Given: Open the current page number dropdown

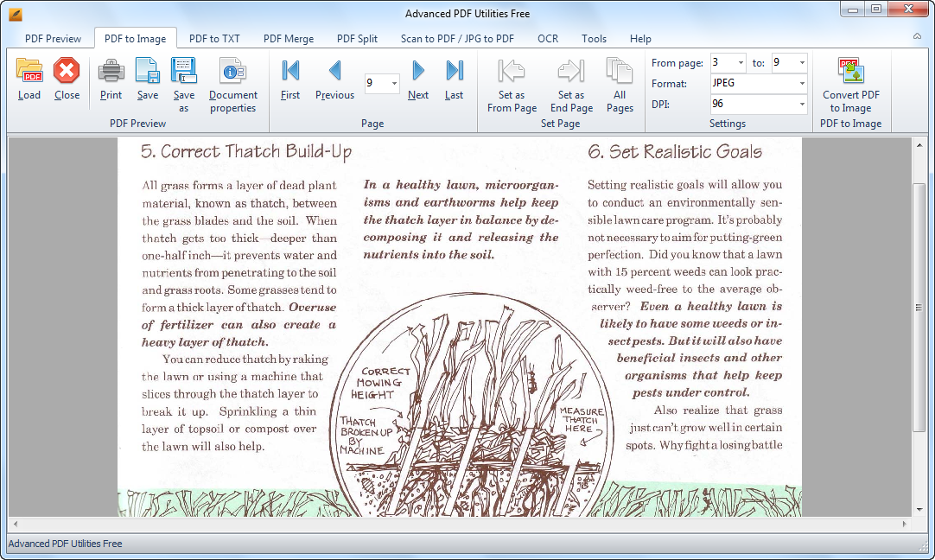Looking at the screenshot, I should point(394,84).
